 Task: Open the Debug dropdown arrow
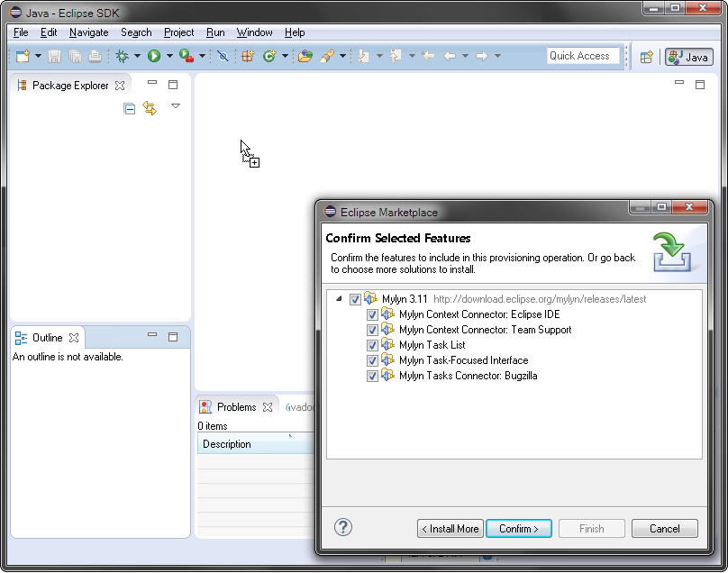pos(138,56)
